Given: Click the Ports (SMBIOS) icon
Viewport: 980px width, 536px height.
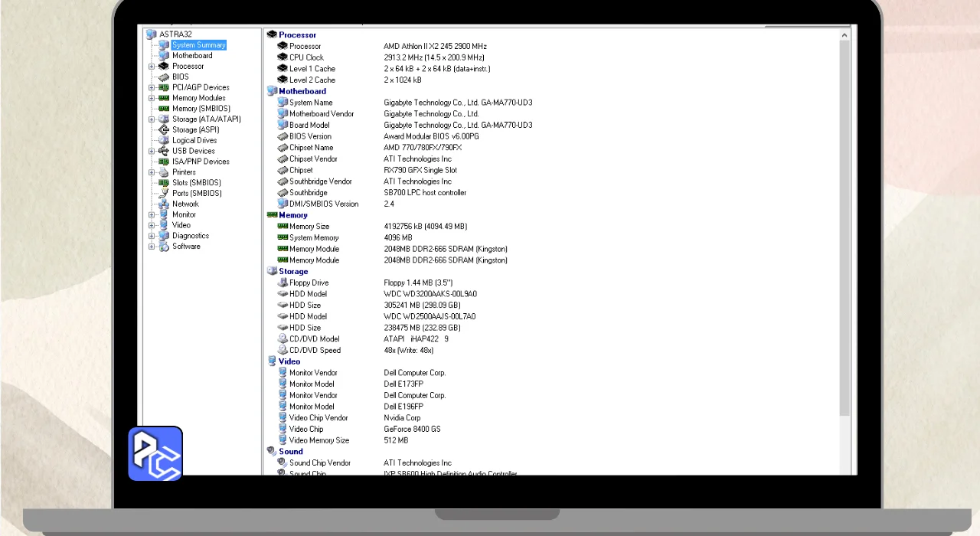Looking at the screenshot, I should point(163,194).
